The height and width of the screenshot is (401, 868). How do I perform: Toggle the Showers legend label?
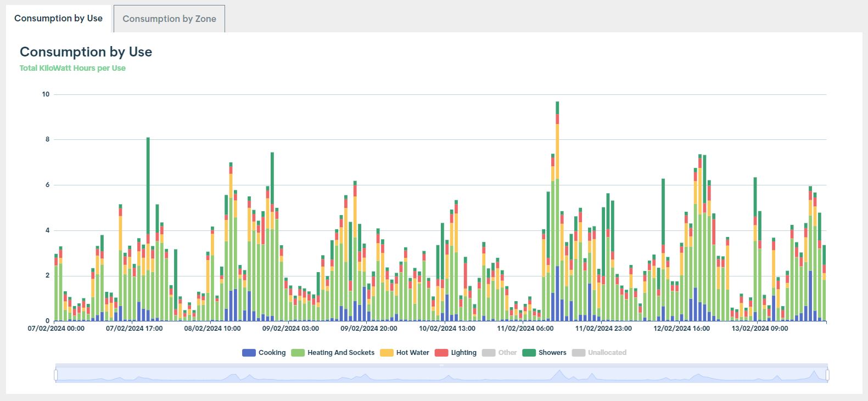[x=552, y=353]
